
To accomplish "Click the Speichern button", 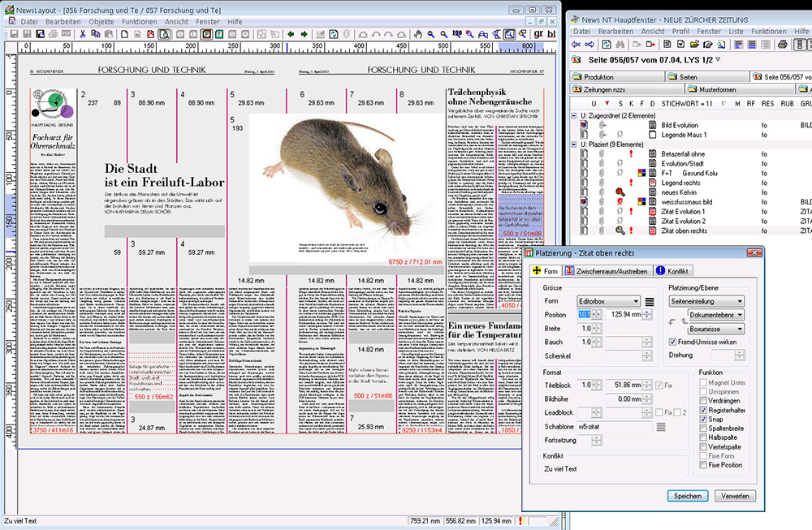I will point(687,496).
